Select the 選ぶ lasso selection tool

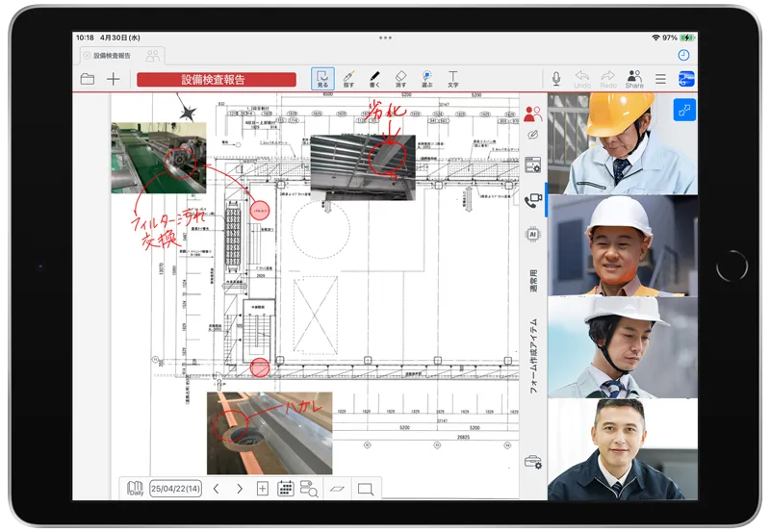[426, 78]
